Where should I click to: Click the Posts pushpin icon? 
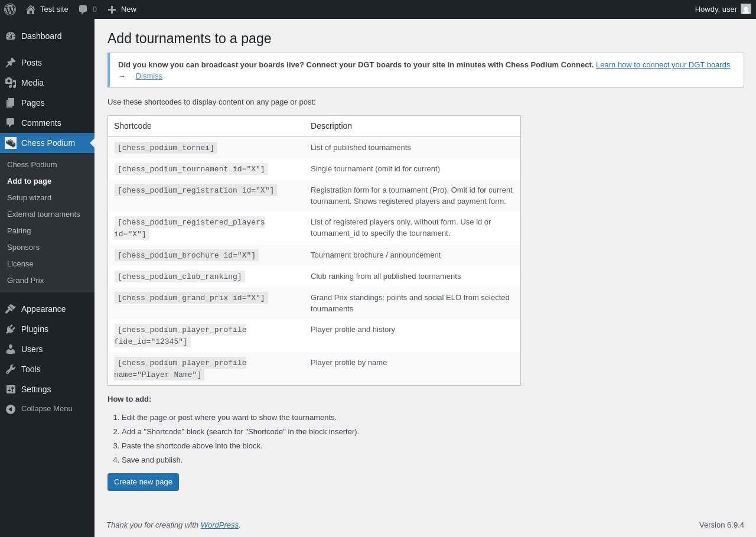(x=11, y=63)
